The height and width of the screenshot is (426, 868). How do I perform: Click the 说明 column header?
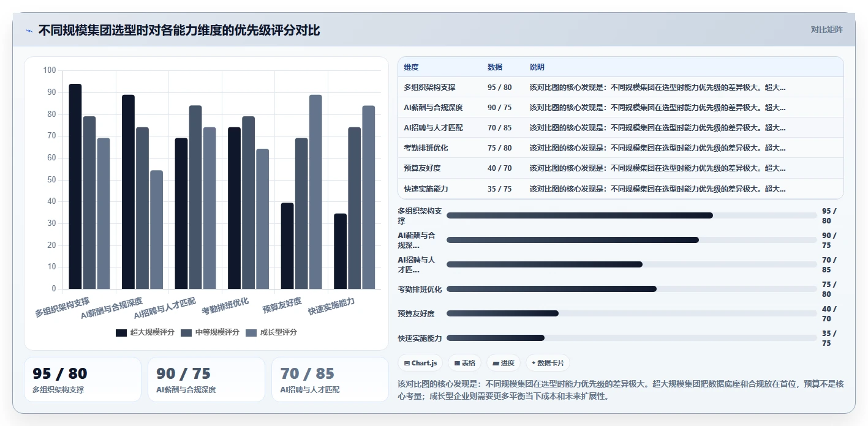click(x=537, y=67)
